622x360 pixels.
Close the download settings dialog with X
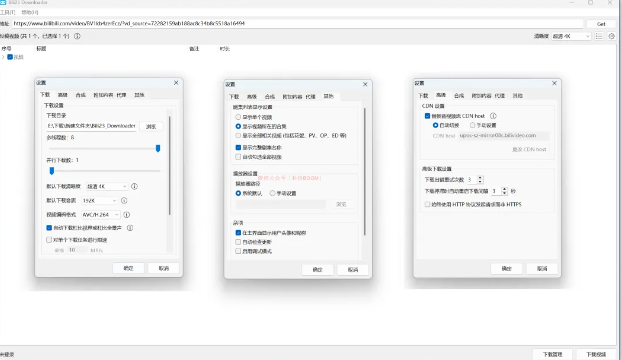(176, 82)
